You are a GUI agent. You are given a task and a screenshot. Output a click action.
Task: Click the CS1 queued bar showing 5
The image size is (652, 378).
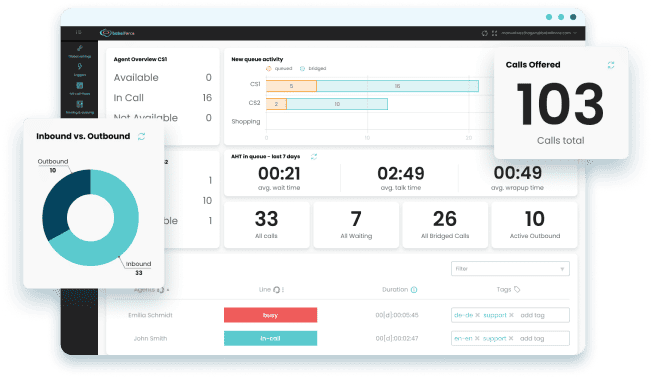(x=291, y=86)
